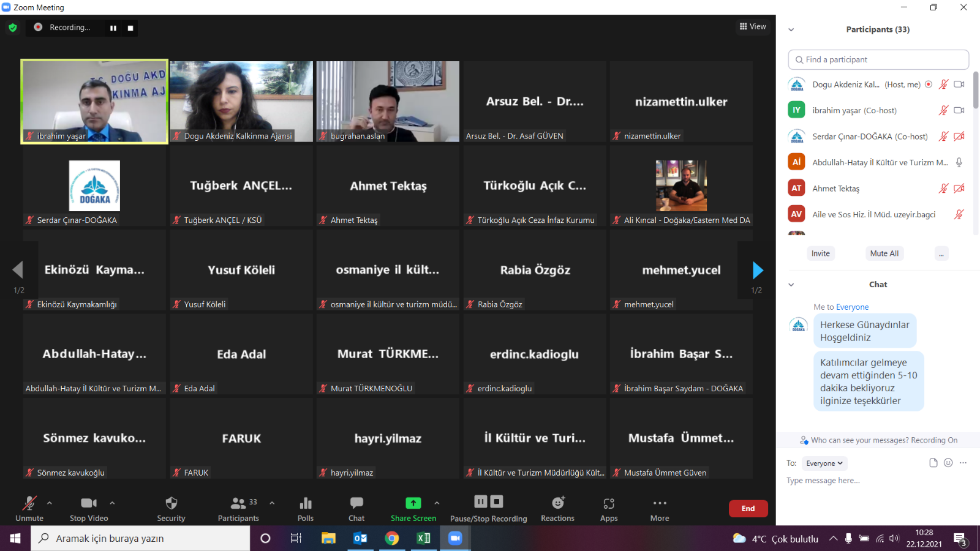Open the chat emoji picker
Image resolution: width=980 pixels, height=551 pixels.
coord(948,463)
